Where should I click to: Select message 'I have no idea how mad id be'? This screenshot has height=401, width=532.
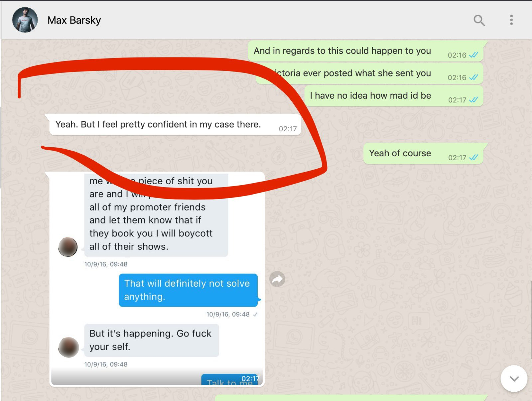(394, 96)
